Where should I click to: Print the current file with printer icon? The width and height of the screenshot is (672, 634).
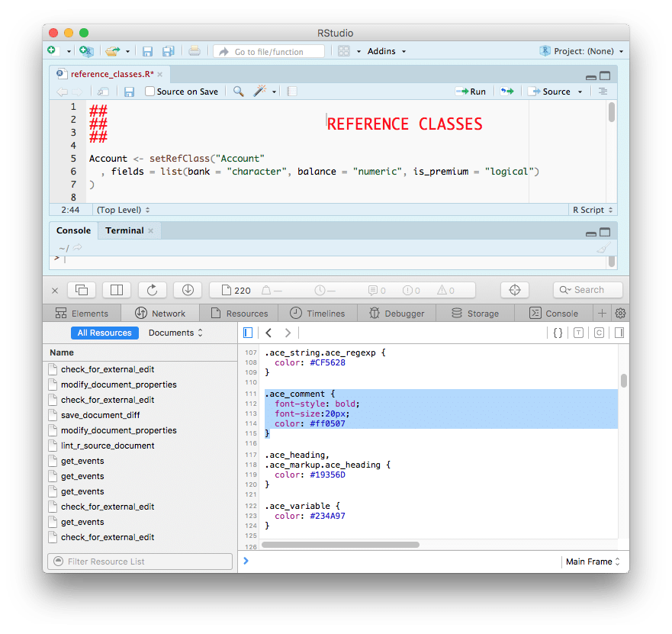click(195, 51)
